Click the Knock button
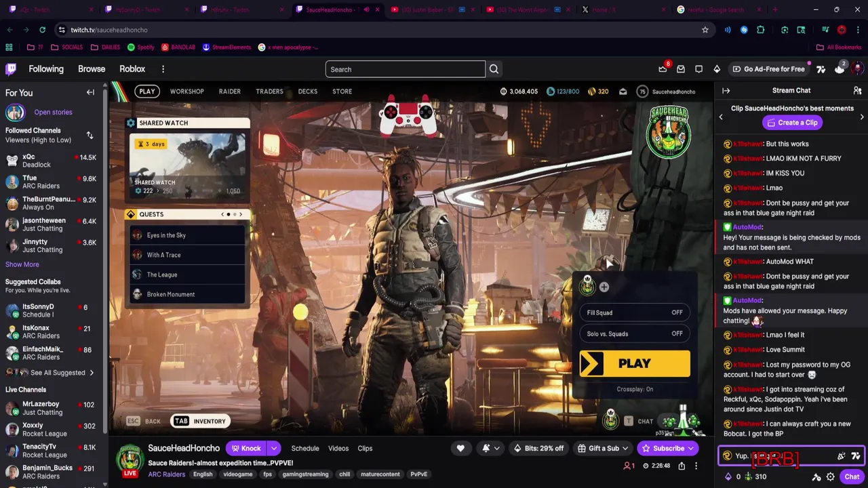The width and height of the screenshot is (868, 488). (x=246, y=448)
